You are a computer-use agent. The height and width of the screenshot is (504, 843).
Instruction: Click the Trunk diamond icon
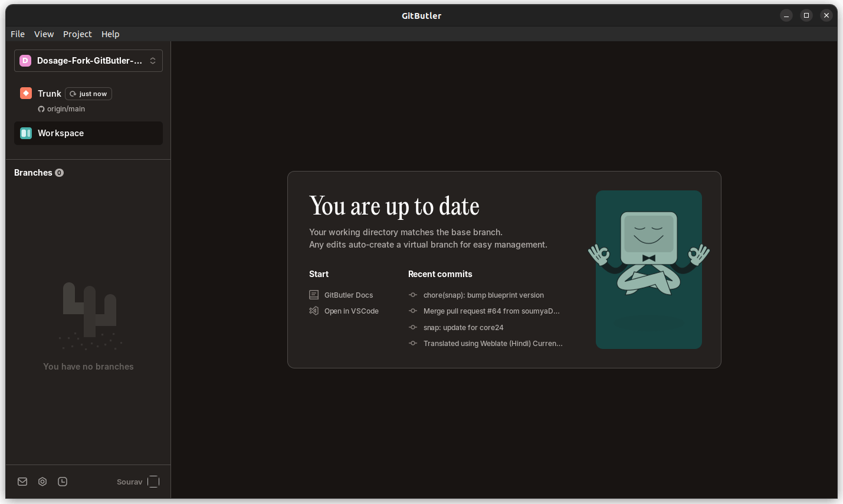click(x=25, y=93)
